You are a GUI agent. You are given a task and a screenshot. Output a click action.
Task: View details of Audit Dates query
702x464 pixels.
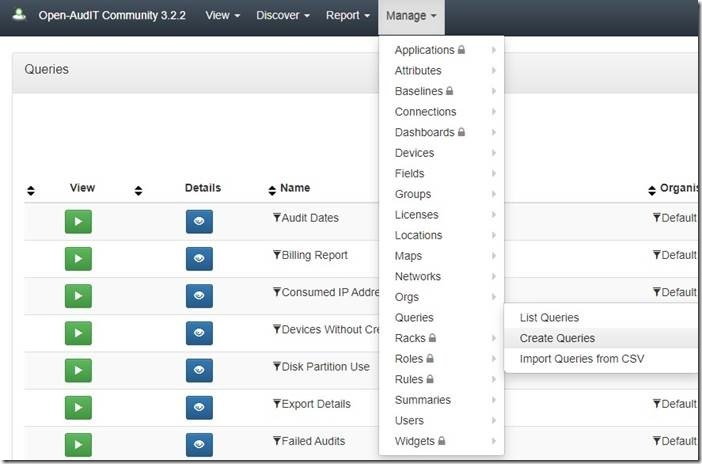coord(199,222)
